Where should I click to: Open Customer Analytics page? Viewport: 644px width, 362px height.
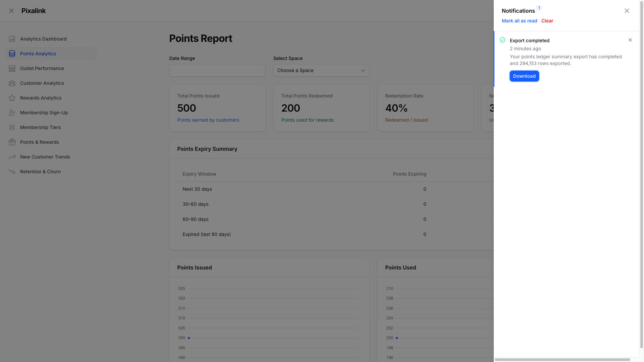pos(51,83)
